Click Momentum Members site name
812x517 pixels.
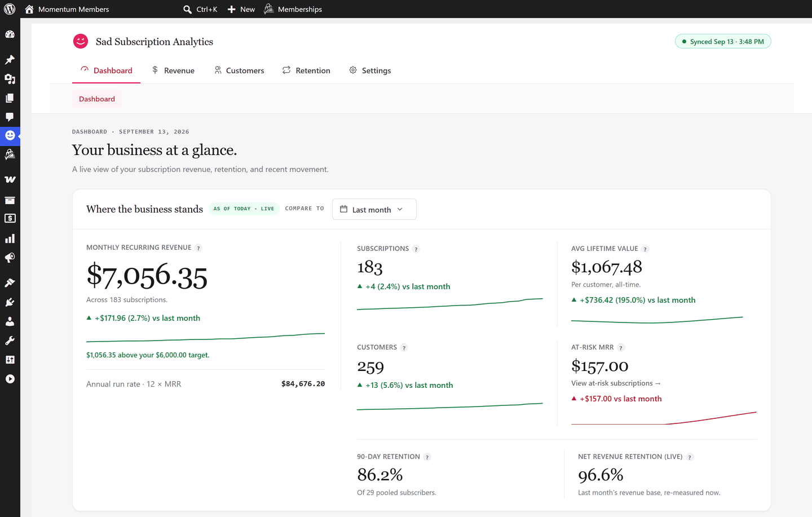[x=74, y=9]
